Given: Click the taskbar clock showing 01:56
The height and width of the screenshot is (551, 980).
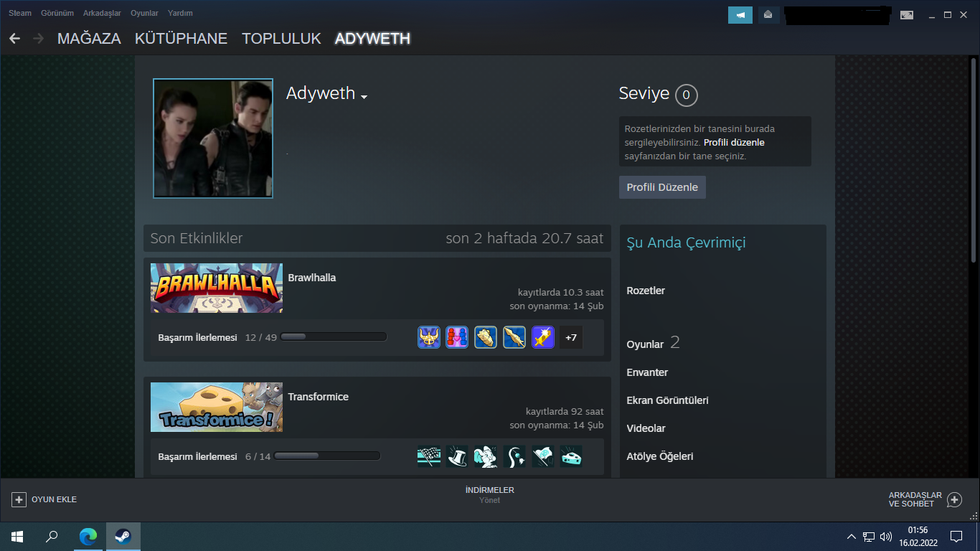Looking at the screenshot, I should [x=918, y=536].
